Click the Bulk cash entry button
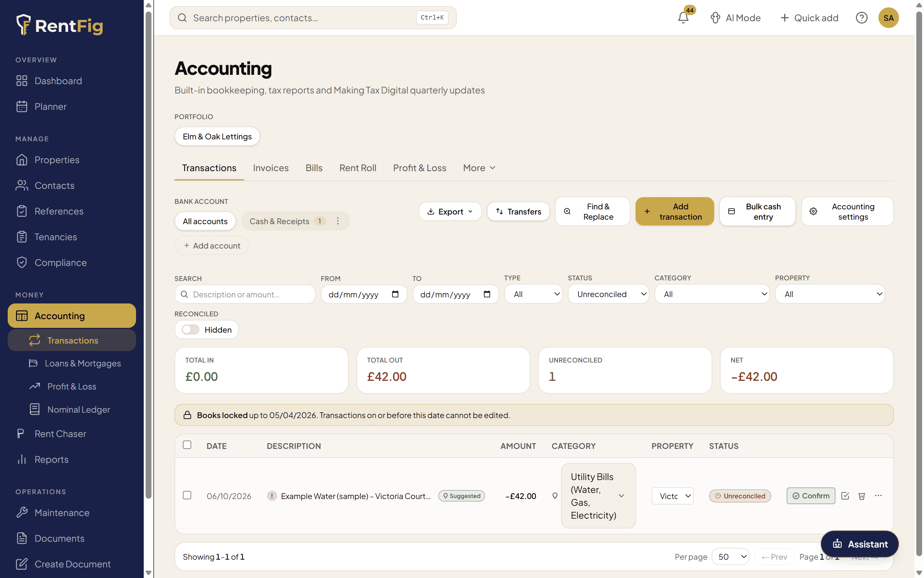 click(x=757, y=211)
